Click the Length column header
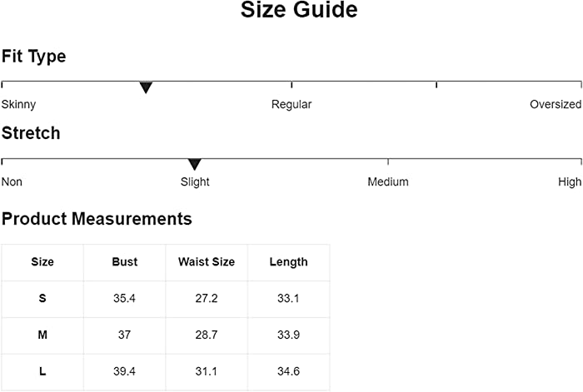This screenshot has height=392, width=583. pos(288,262)
